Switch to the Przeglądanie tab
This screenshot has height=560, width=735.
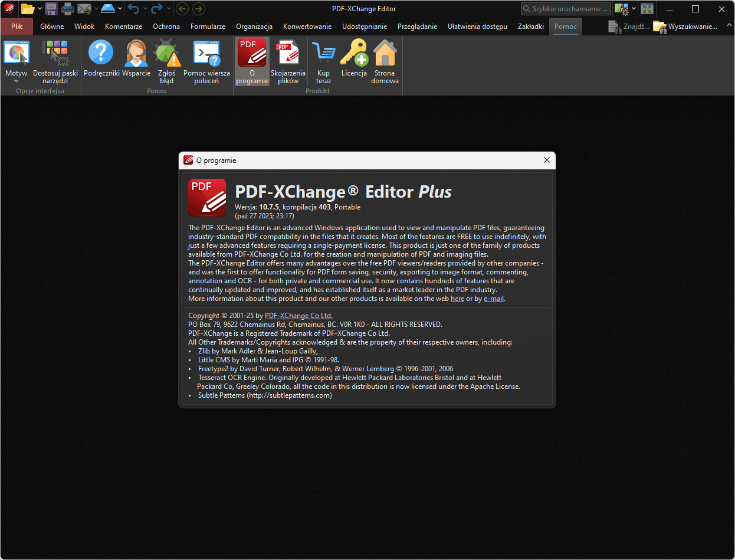click(418, 27)
